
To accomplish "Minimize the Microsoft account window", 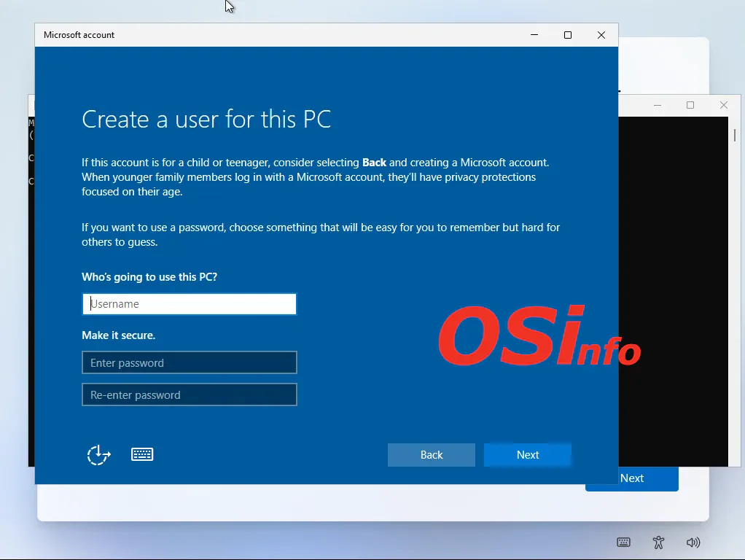I will point(534,35).
